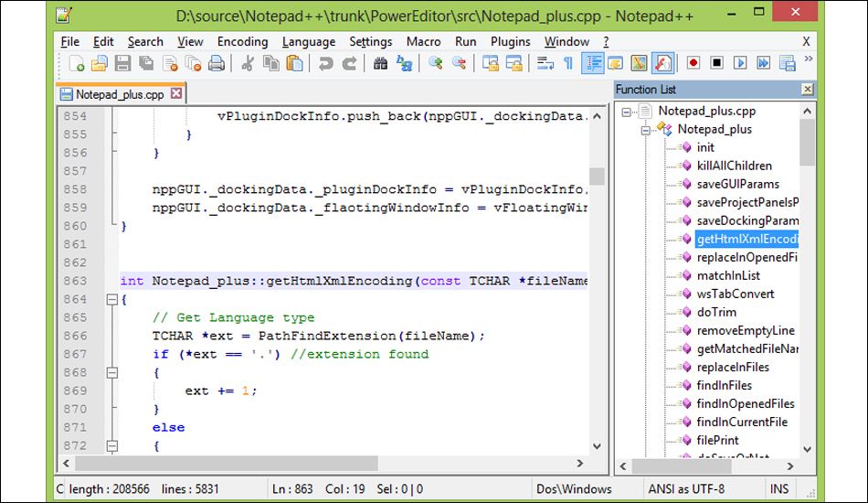Viewport: 868px width, 503px height.
Task: Redo the edit via toolbar arrow
Action: point(349,64)
